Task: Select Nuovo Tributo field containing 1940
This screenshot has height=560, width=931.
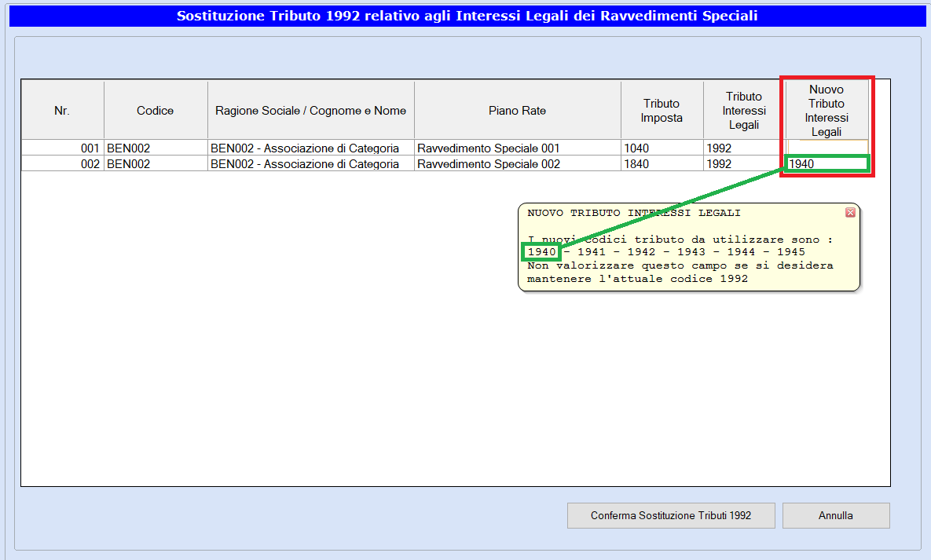Action: pyautogui.click(x=826, y=163)
